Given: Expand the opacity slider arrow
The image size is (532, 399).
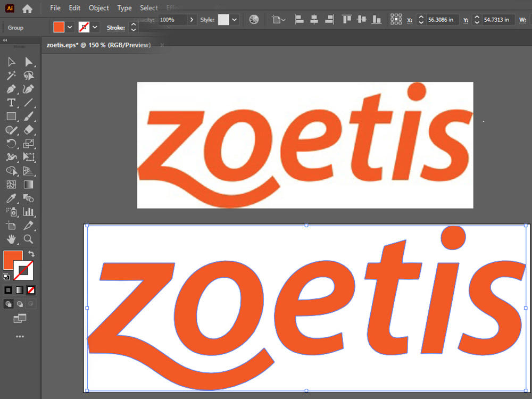Looking at the screenshot, I should coord(192,20).
